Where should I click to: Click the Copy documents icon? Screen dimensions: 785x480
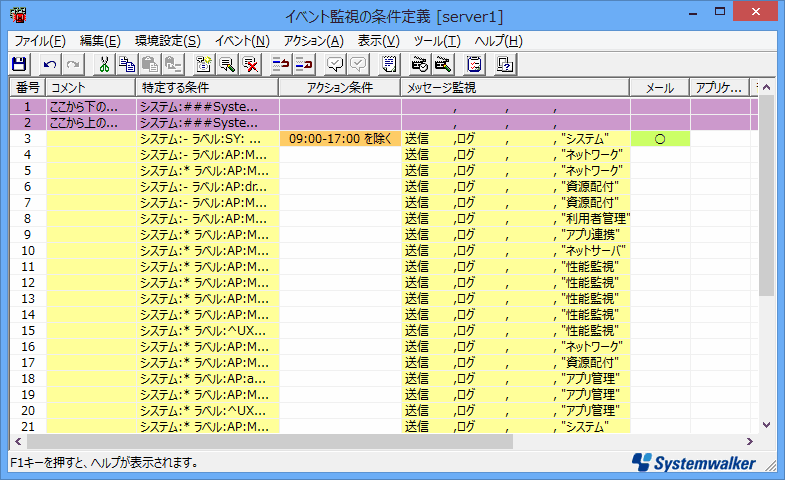(127, 64)
